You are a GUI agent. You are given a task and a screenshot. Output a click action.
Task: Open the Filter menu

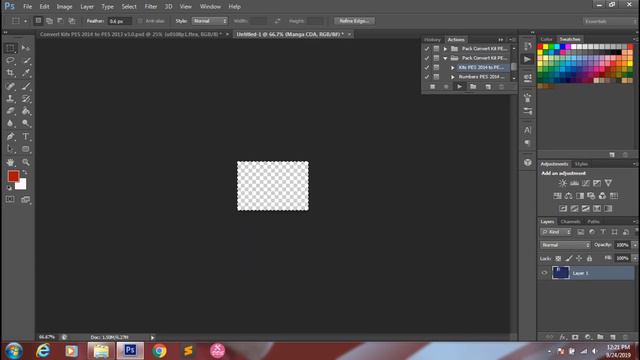pos(151,7)
